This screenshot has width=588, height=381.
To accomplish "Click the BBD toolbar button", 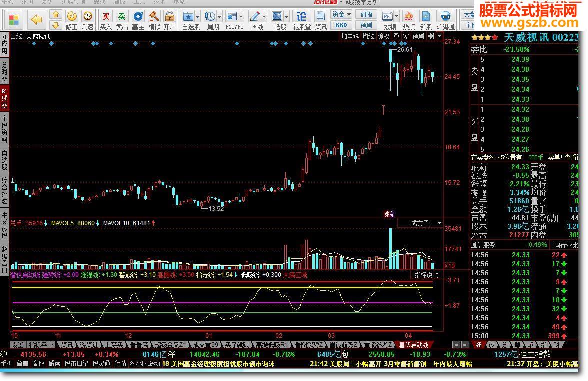I will click(341, 25).
